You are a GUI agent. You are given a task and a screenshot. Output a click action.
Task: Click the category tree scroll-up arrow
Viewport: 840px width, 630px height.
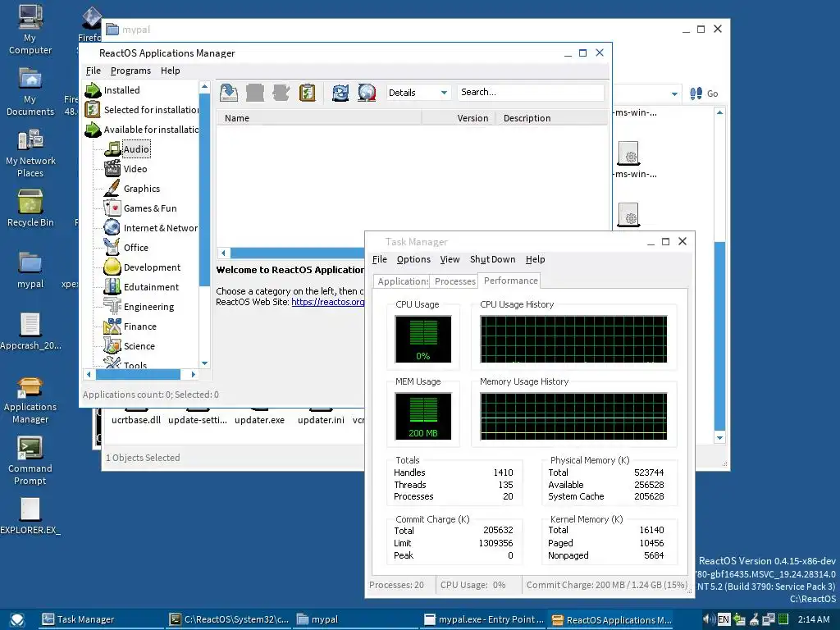coord(204,86)
